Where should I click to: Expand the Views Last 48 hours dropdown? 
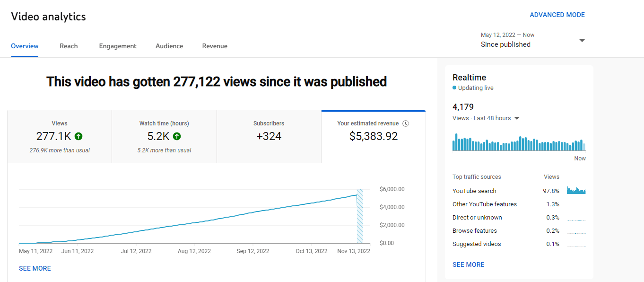point(517,118)
